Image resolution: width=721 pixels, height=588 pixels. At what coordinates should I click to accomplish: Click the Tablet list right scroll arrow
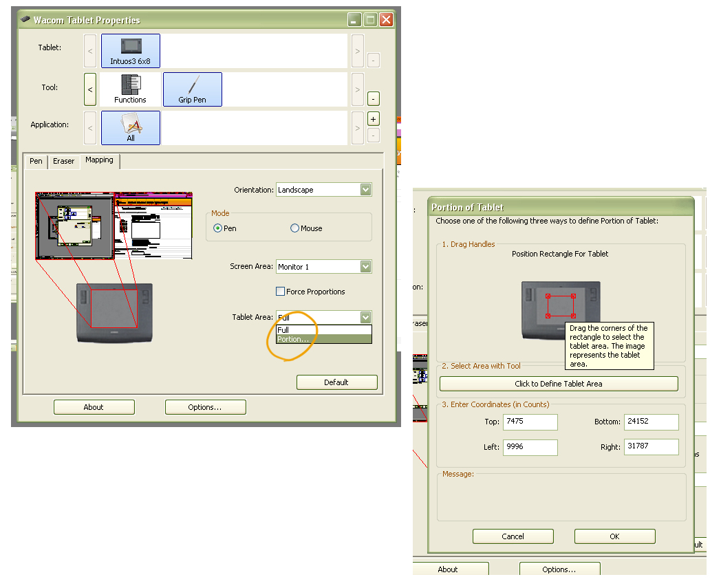(357, 51)
